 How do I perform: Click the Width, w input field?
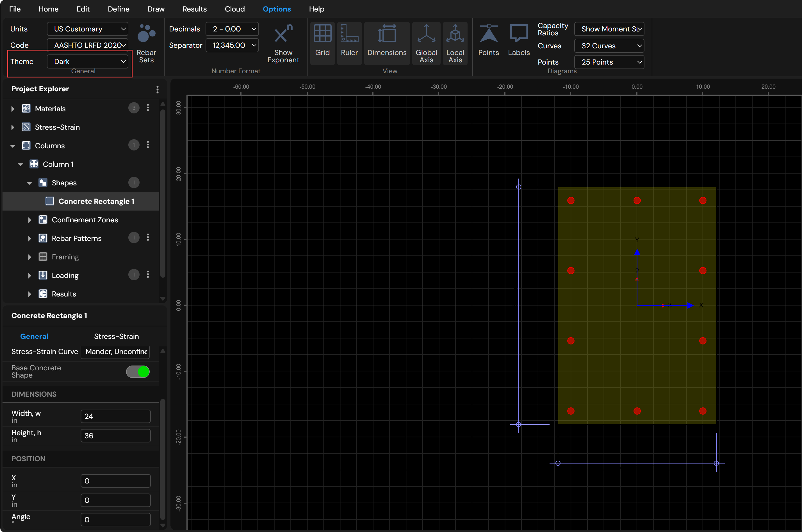(x=115, y=416)
